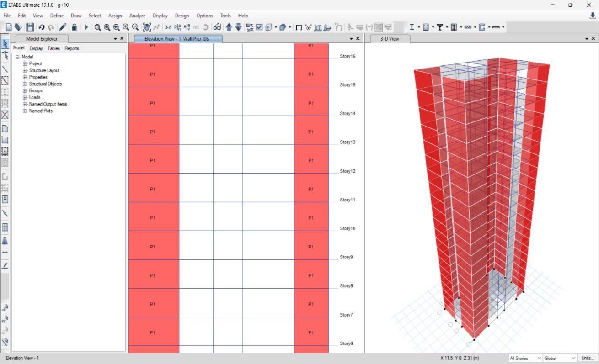Click the Show Undeformed Shape icon
The height and width of the screenshot is (364, 599).
[299, 27]
